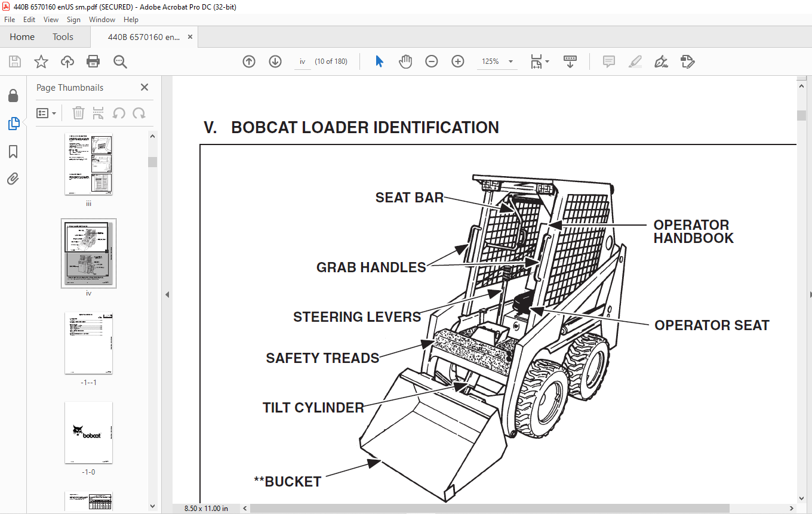Image resolution: width=812 pixels, height=514 pixels.
Task: Open the Sign document tool
Action: (x=661, y=61)
